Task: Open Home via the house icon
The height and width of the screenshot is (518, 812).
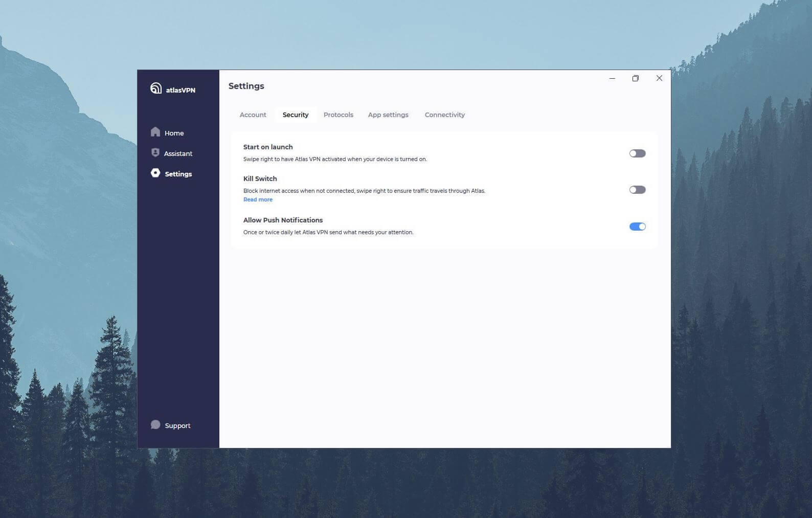Action: point(155,132)
